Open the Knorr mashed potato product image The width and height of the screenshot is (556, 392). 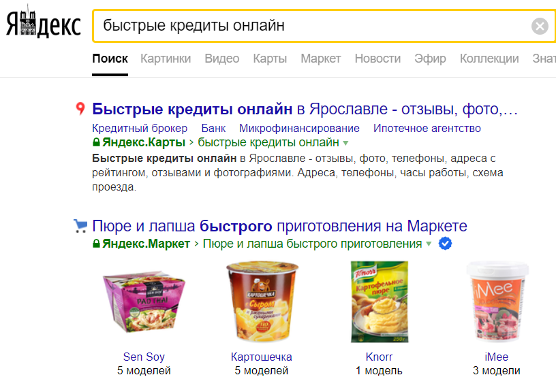pyautogui.click(x=378, y=301)
